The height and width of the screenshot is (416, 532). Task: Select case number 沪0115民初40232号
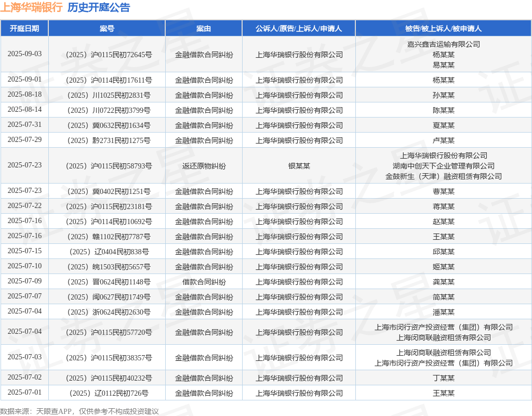click(109, 378)
